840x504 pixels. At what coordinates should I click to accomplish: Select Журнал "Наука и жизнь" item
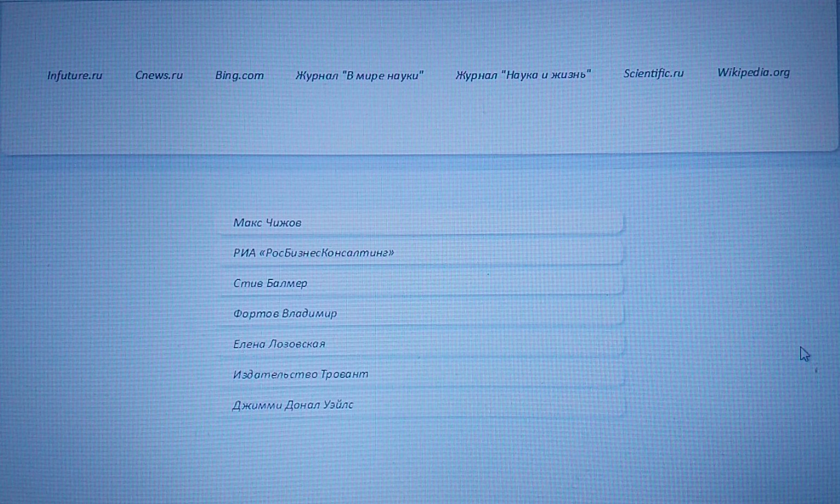[523, 74]
